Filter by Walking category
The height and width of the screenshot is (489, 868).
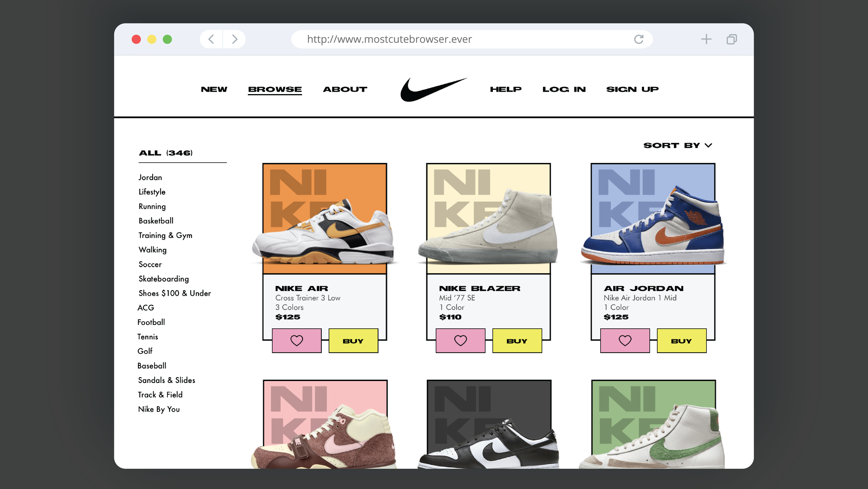click(x=153, y=250)
